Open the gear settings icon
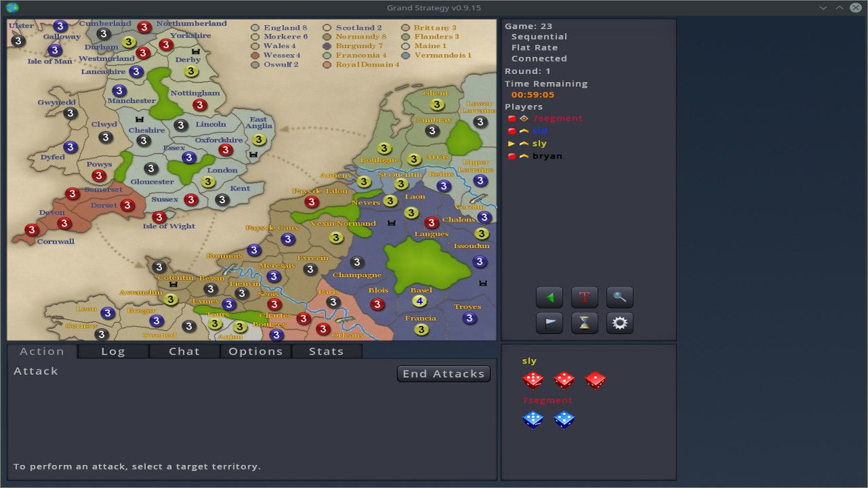 [x=618, y=323]
